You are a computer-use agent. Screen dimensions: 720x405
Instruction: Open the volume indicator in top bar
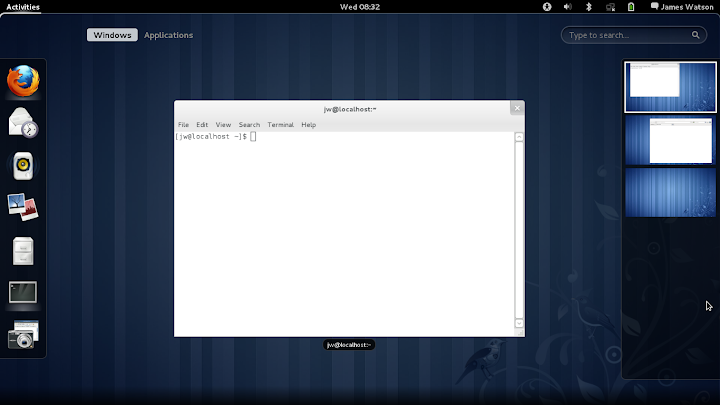[568, 7]
